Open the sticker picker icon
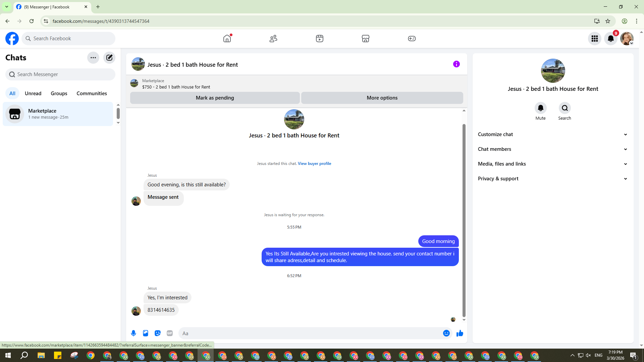644x362 pixels. click(158, 333)
